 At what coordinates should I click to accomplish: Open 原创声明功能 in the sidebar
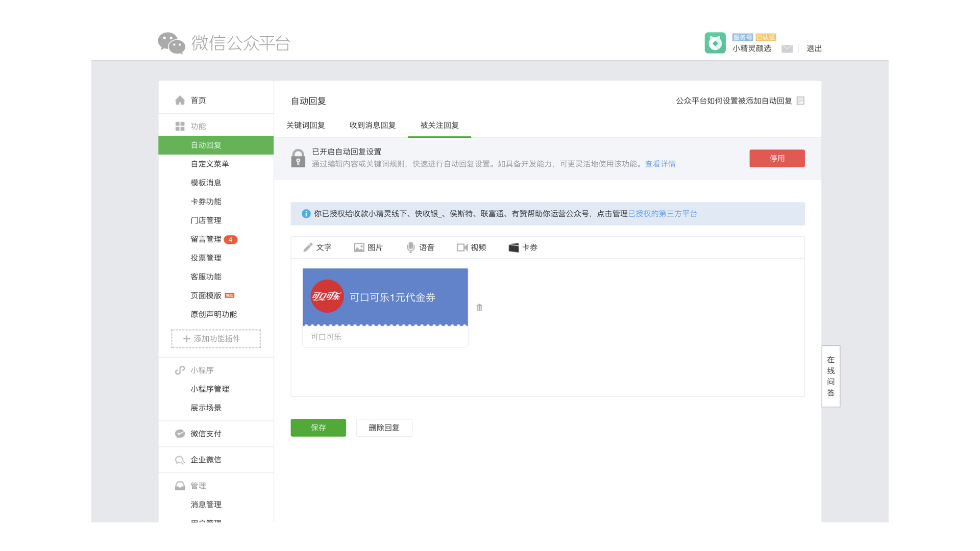213,314
